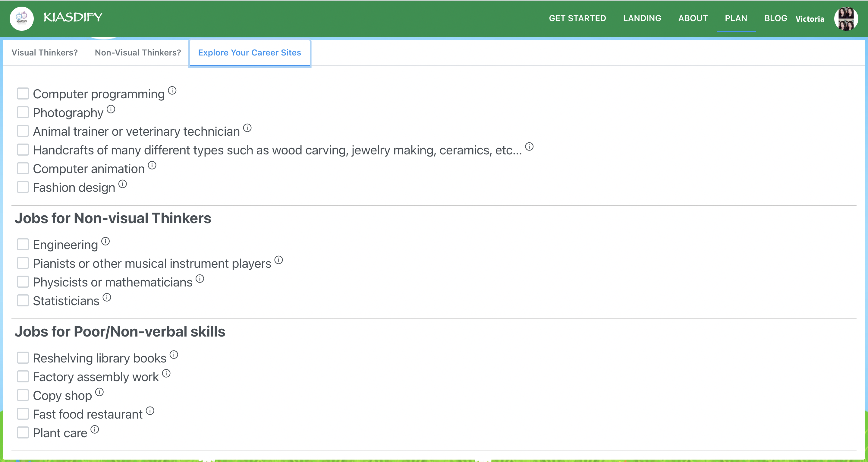868x462 pixels.
Task: Click info icon next to Photography
Action: (x=111, y=109)
